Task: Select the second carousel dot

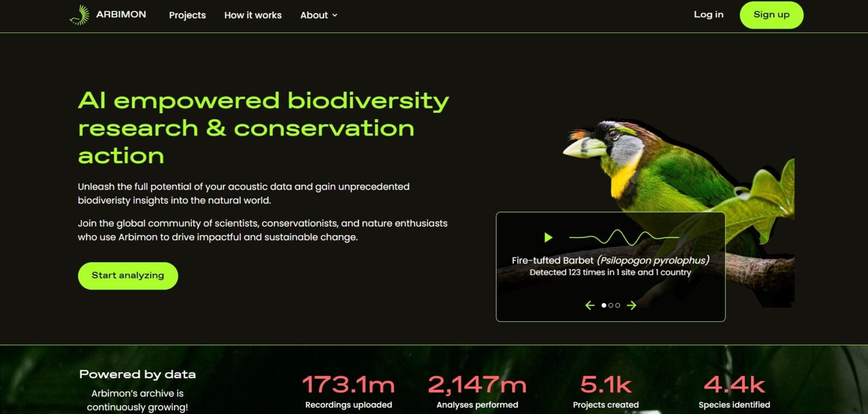Action: pos(611,306)
